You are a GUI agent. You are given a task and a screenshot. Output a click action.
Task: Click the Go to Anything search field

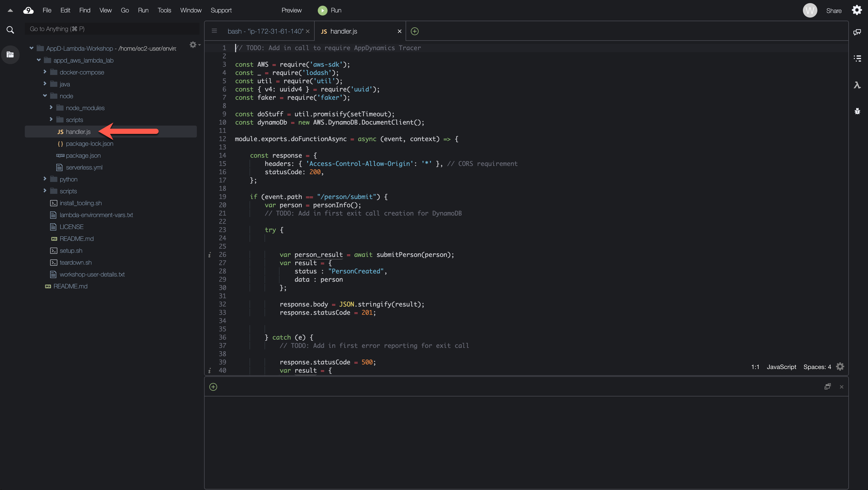point(111,29)
